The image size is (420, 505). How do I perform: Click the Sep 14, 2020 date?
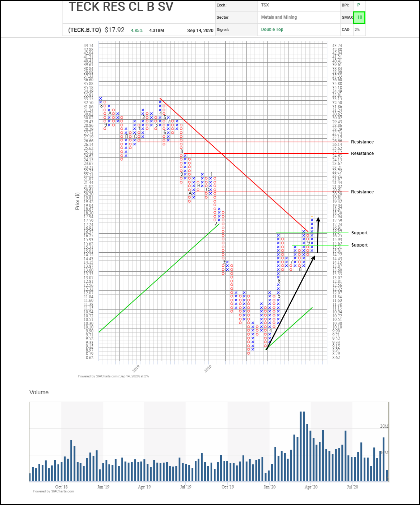pos(200,31)
